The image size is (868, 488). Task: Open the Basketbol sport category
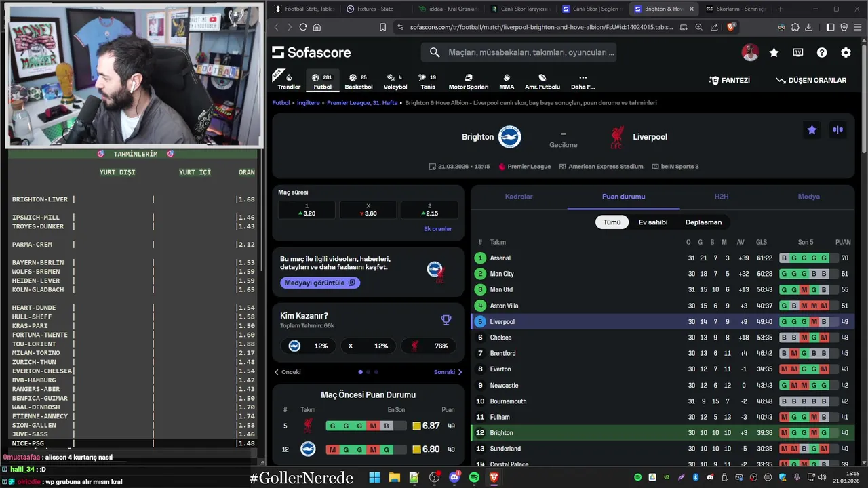359,81
